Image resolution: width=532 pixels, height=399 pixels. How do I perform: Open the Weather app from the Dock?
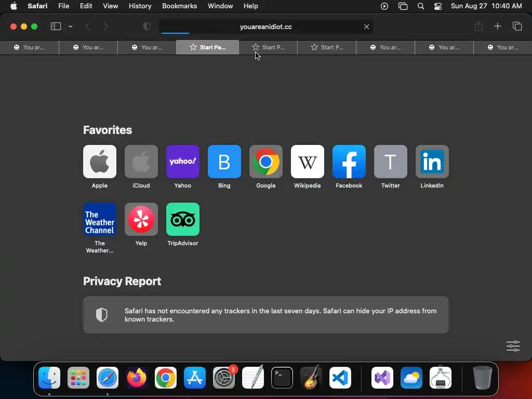(x=411, y=378)
